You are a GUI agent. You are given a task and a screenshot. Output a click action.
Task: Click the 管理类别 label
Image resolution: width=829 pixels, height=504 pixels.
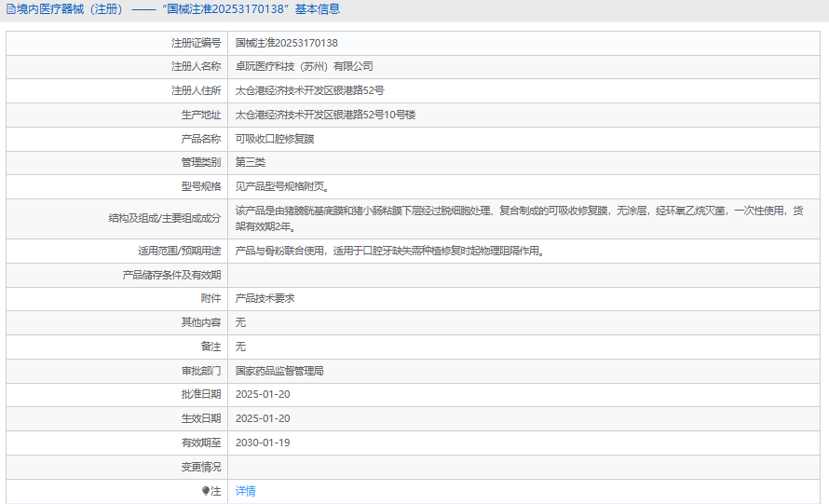click(201, 162)
